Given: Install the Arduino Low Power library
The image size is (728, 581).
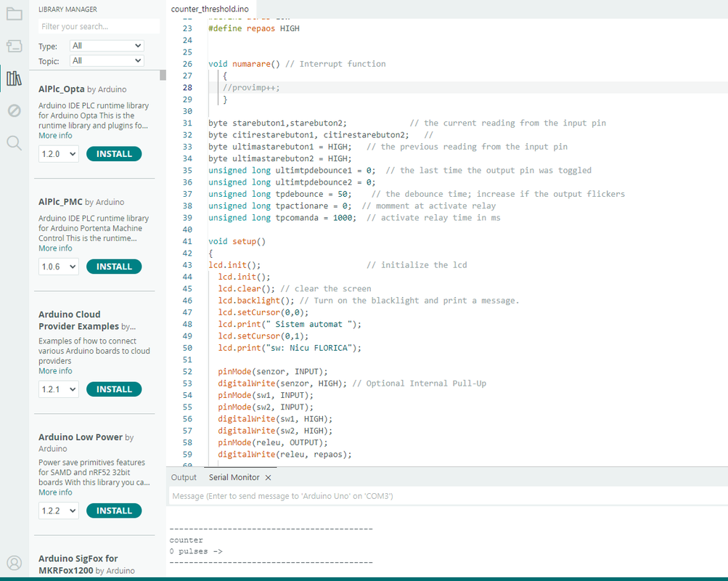Looking at the screenshot, I should click(x=114, y=511).
